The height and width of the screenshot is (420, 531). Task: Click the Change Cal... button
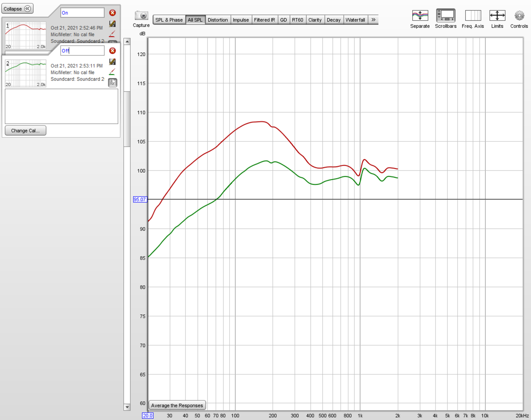click(25, 131)
